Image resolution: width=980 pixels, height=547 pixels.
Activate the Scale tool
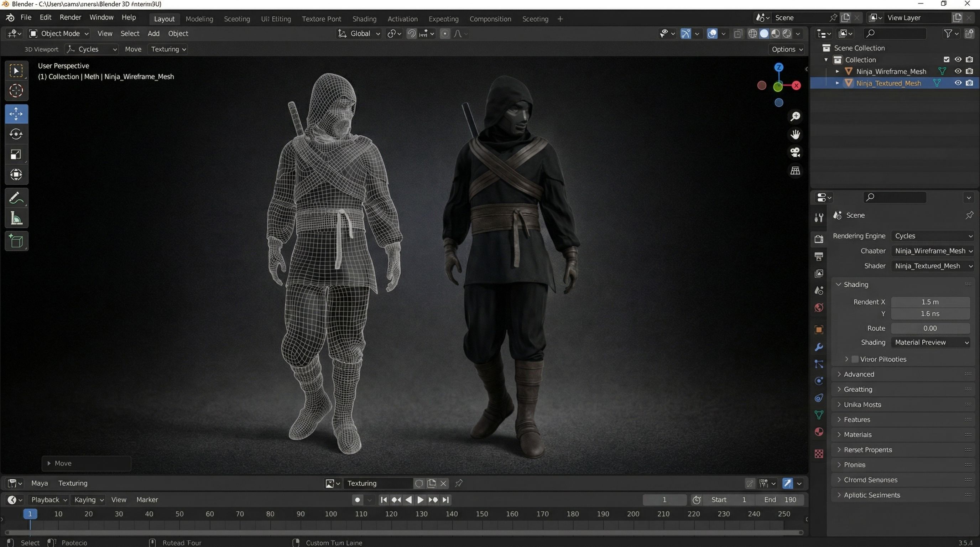pyautogui.click(x=16, y=155)
